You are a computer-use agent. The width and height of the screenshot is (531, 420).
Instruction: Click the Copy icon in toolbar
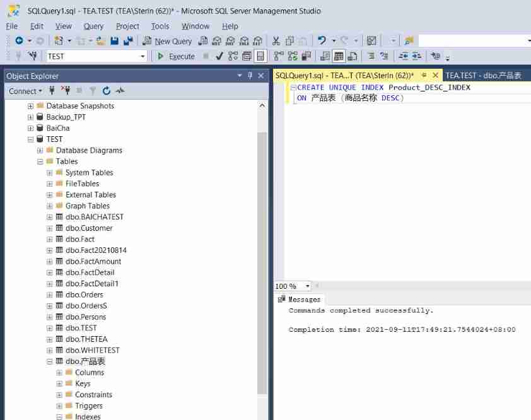[x=289, y=41]
